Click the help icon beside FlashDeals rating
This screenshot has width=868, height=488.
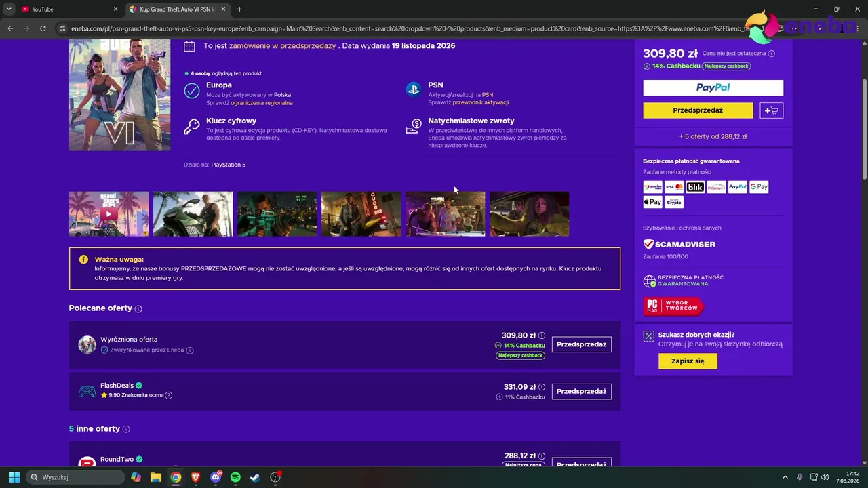coord(169,395)
